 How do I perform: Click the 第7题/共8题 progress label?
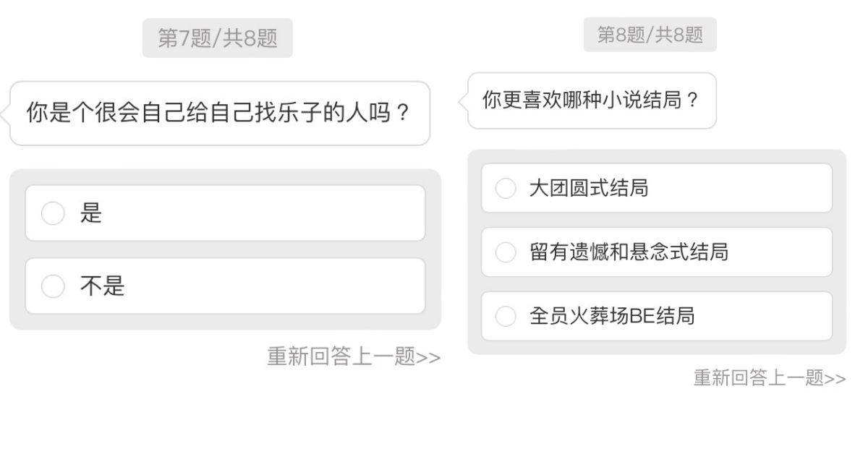218,38
